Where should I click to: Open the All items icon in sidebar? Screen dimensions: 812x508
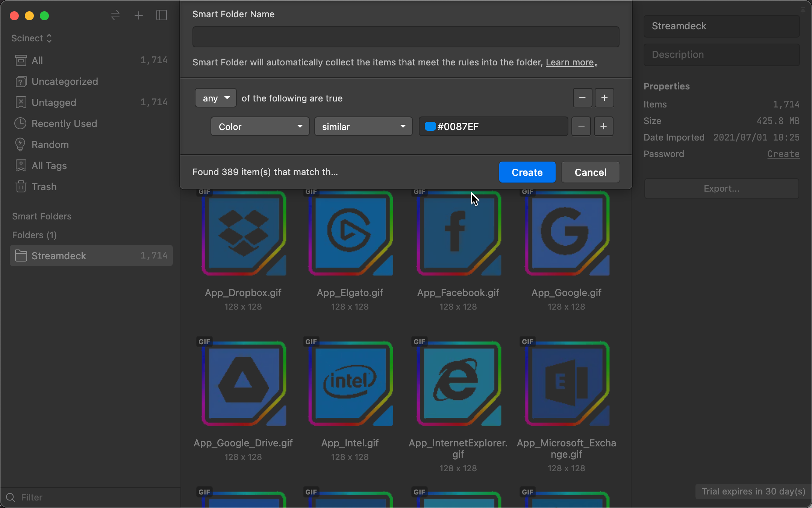click(21, 60)
